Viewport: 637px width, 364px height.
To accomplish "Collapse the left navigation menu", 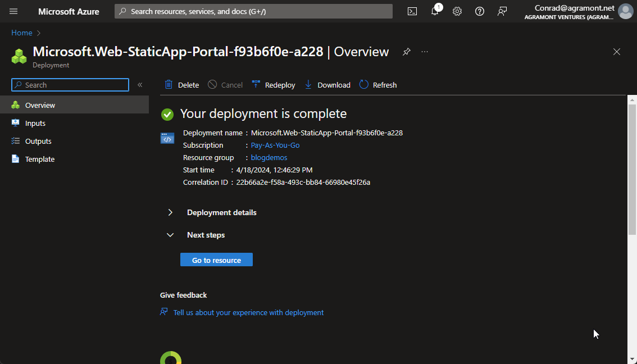I will coord(140,85).
